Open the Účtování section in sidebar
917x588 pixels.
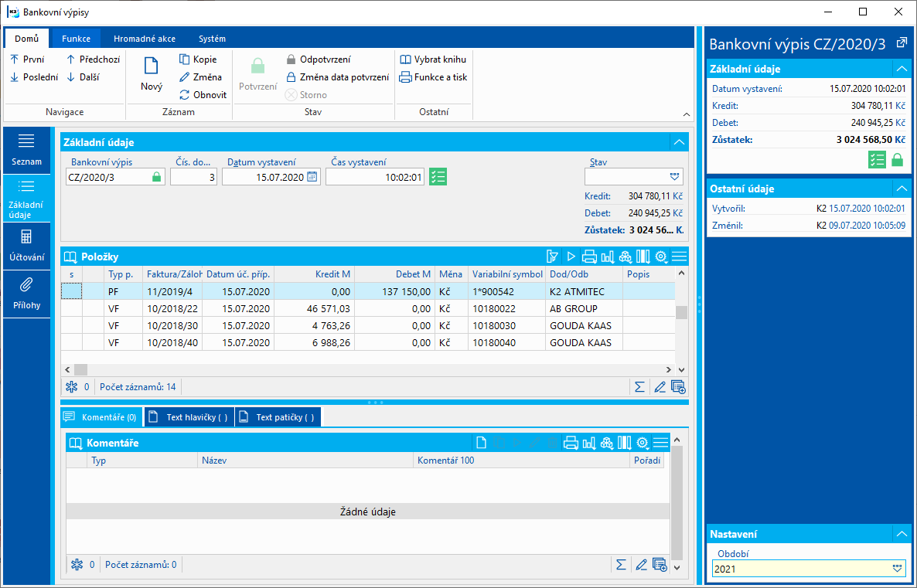[x=26, y=246]
